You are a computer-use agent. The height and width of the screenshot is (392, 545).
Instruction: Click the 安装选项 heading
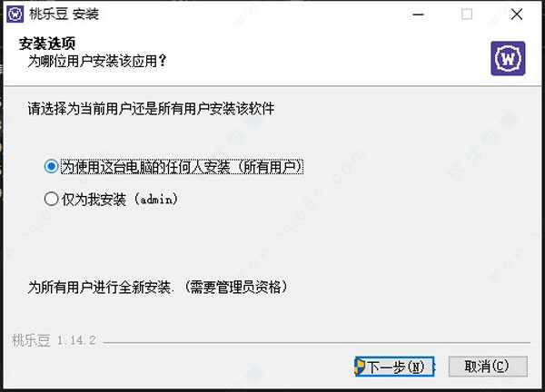47,44
